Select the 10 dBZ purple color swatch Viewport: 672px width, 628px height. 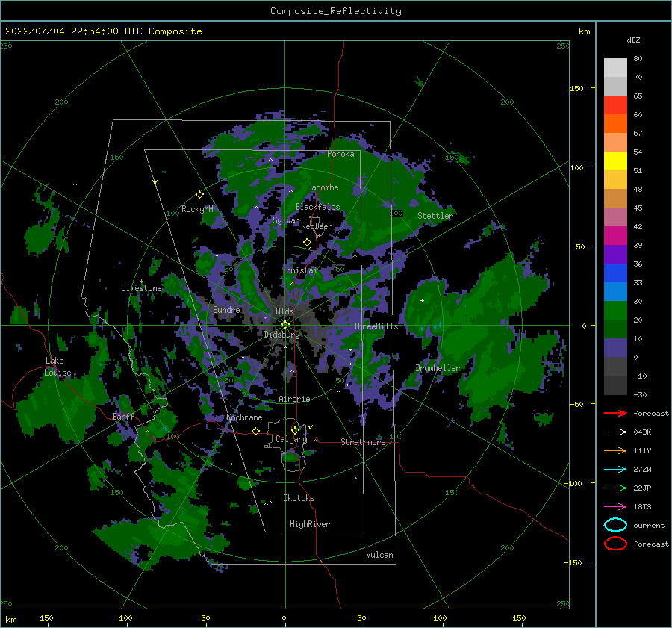tap(615, 348)
